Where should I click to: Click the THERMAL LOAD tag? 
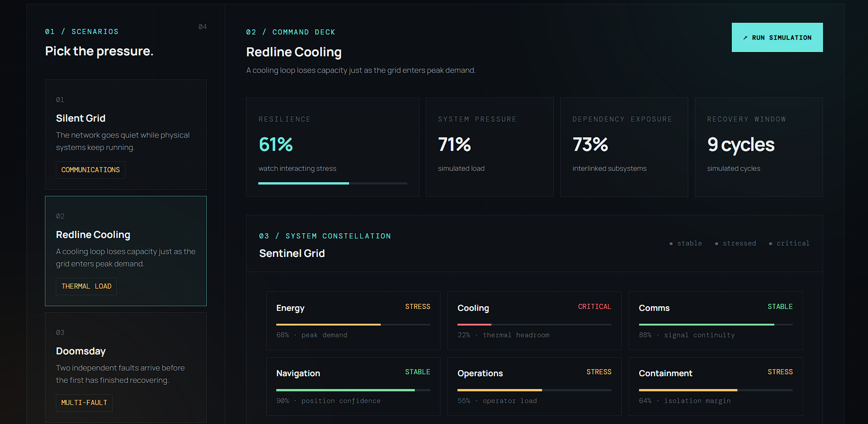click(x=86, y=286)
